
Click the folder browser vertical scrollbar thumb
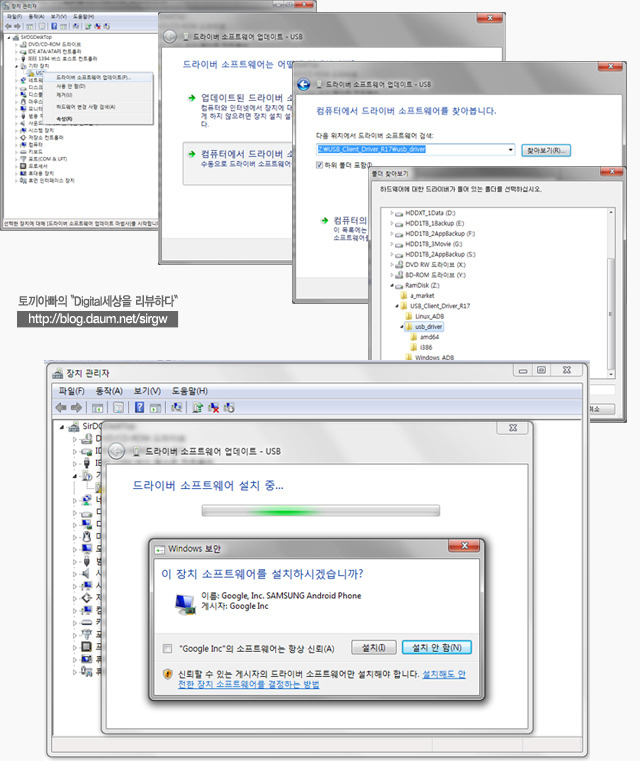pos(611,313)
